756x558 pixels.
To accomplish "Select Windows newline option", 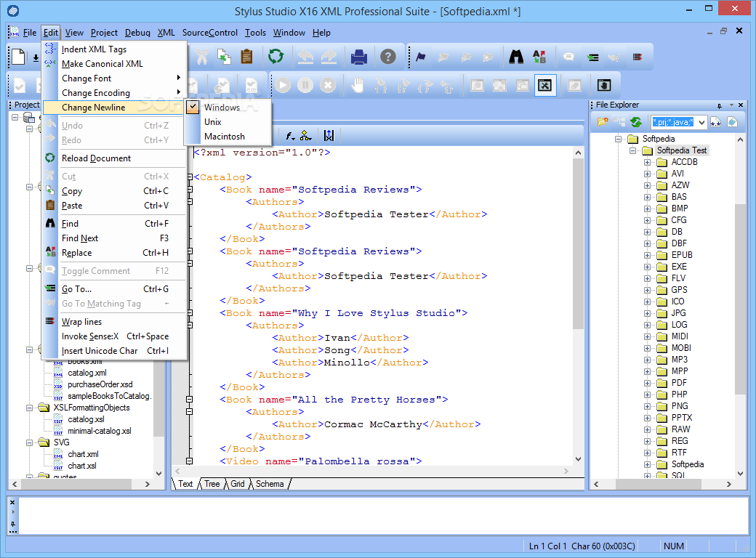I will point(222,108).
